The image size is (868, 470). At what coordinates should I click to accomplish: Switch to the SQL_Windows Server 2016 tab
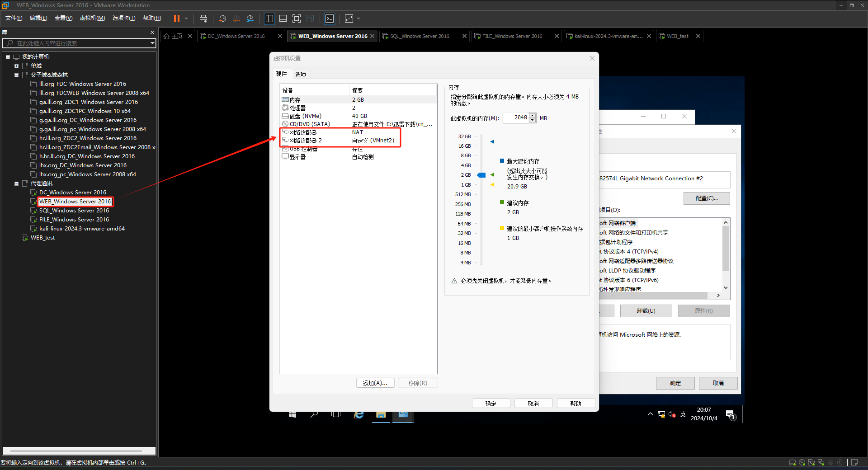point(420,36)
